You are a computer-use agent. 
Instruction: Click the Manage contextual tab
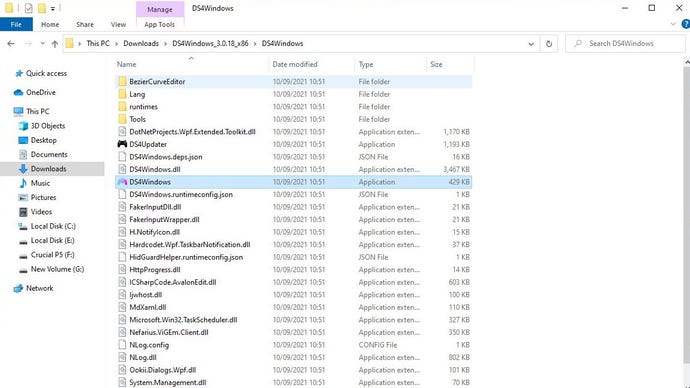pyautogui.click(x=160, y=9)
